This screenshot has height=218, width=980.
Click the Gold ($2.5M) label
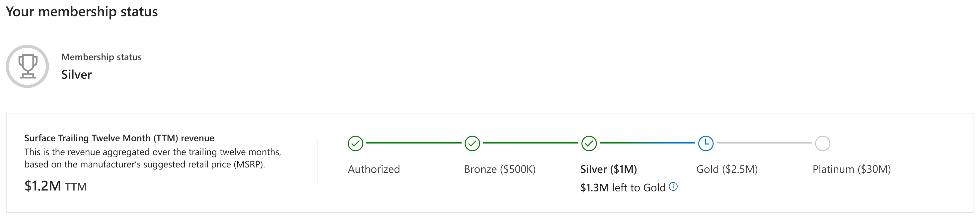[x=727, y=169]
